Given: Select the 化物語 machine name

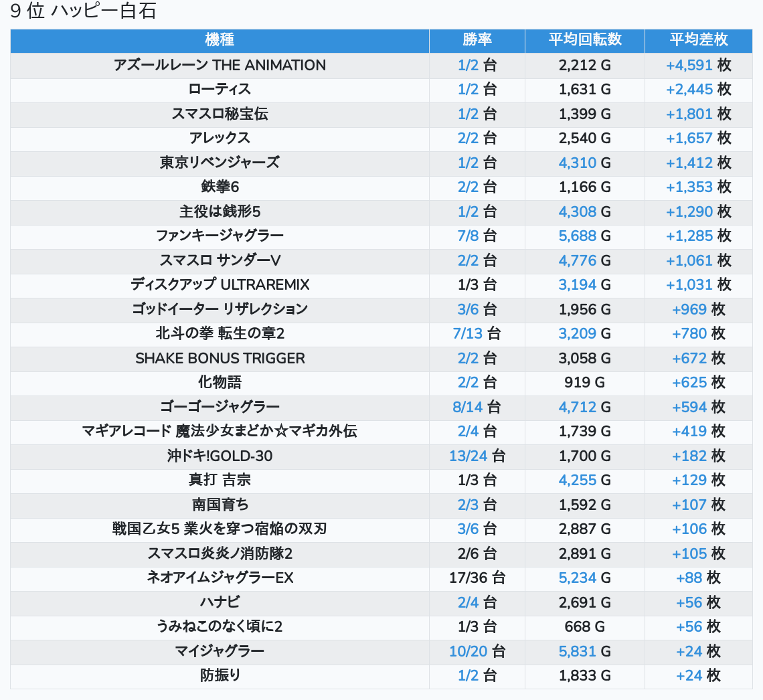Looking at the screenshot, I should pos(220,382).
